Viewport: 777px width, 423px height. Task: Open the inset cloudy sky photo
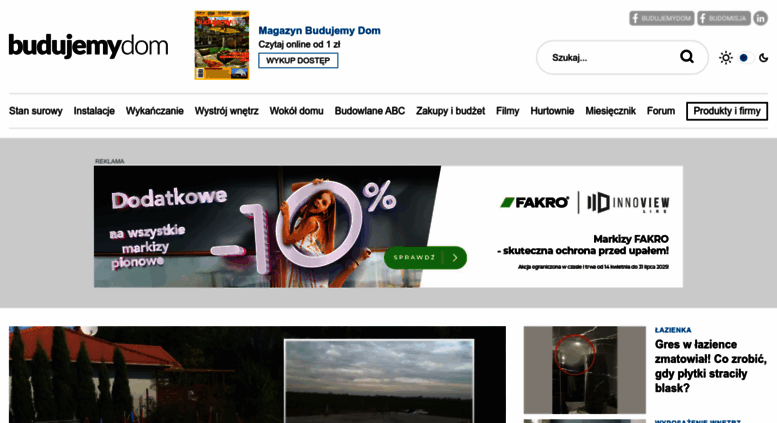point(379,381)
